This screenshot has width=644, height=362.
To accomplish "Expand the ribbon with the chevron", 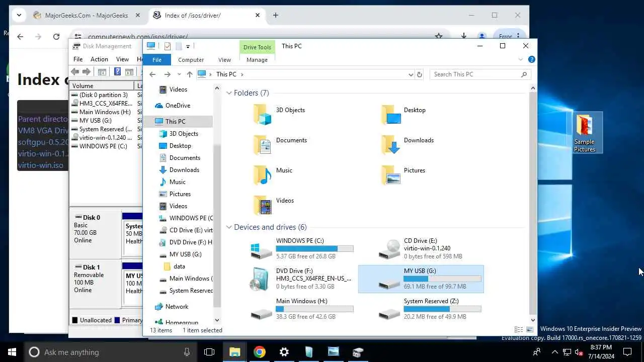I will (x=521, y=59).
